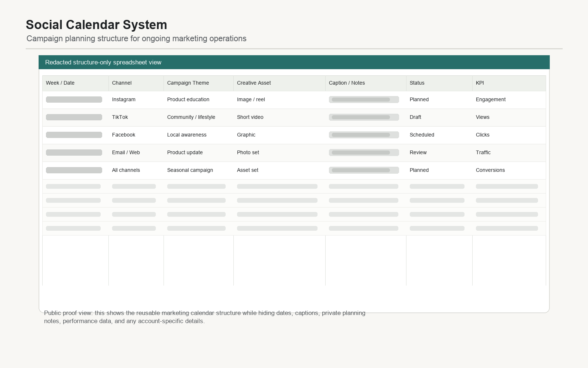Viewport: 588px width, 368px height.
Task: Click the Channel column header
Action: tap(136, 83)
